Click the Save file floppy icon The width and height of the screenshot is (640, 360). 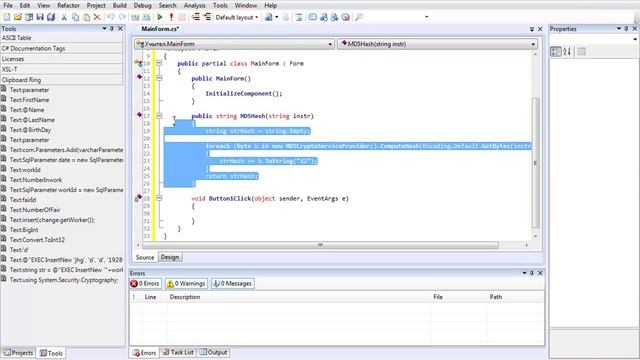tap(40, 17)
